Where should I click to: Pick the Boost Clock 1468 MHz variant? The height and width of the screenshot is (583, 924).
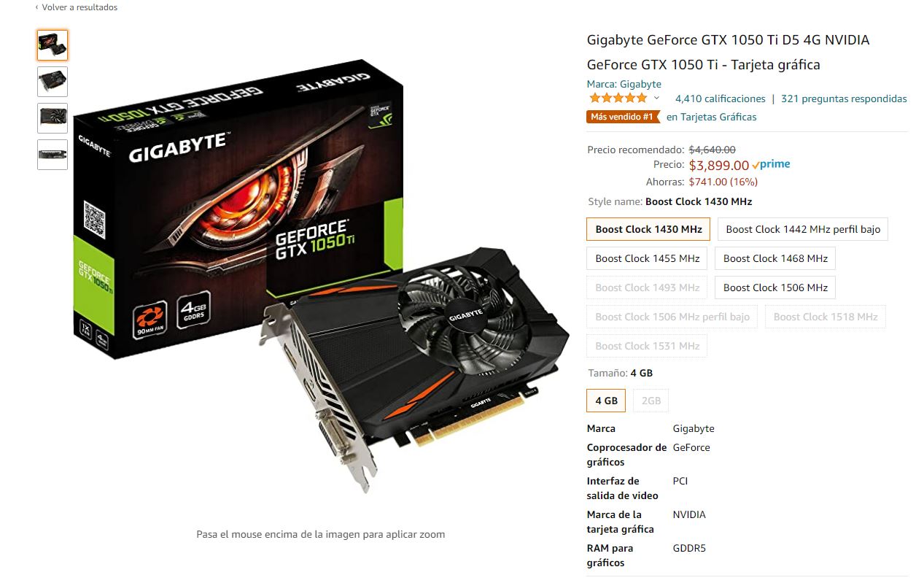[x=775, y=258]
